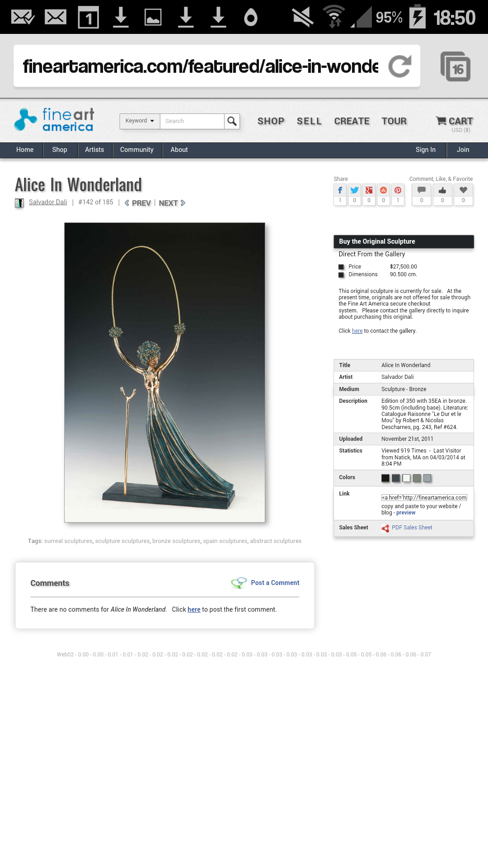The height and width of the screenshot is (868, 488).
Task: Share artwork on Facebook
Action: coord(340,190)
